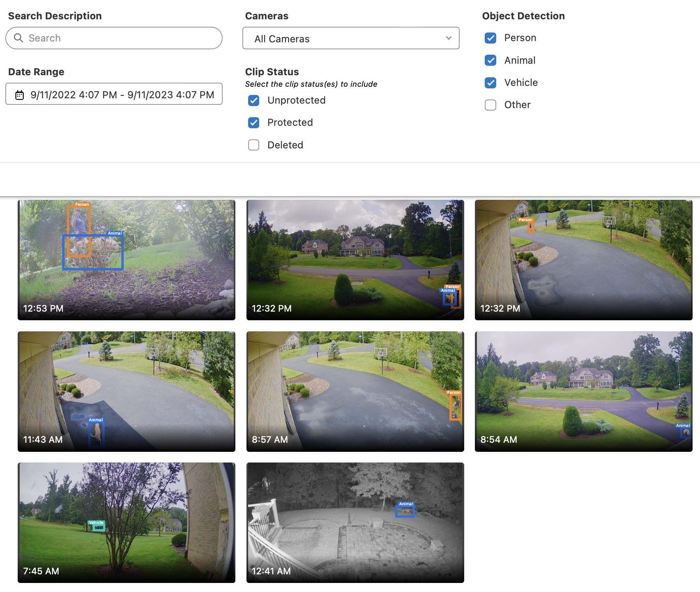This screenshot has height=592, width=700.
Task: Click the Search Description input field
Action: 113,38
